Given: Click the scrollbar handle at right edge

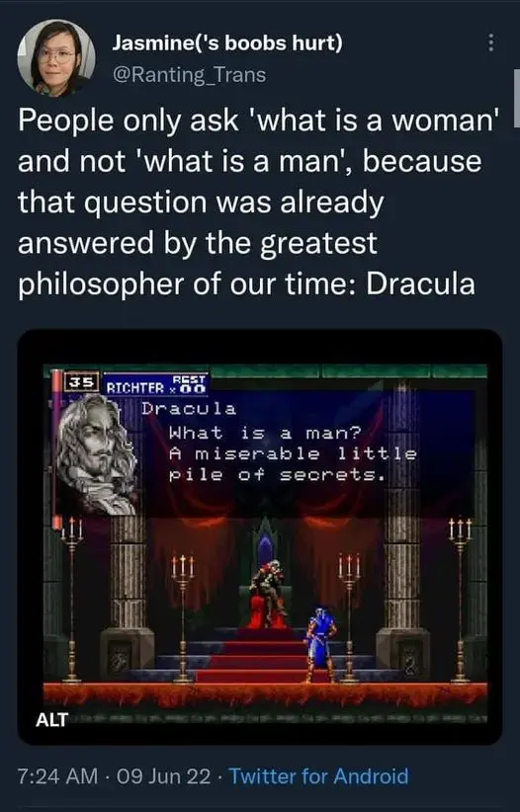Looking at the screenshot, I should tap(516, 98).
